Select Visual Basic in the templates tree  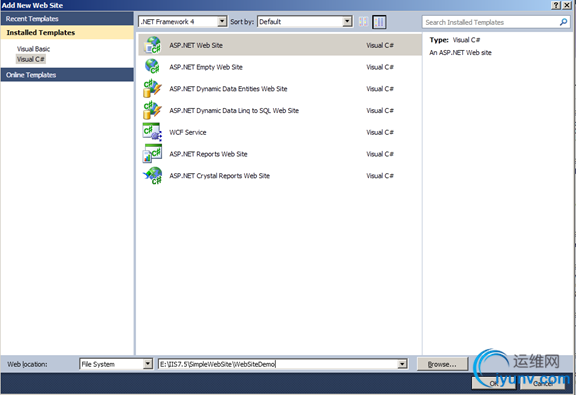(33, 49)
